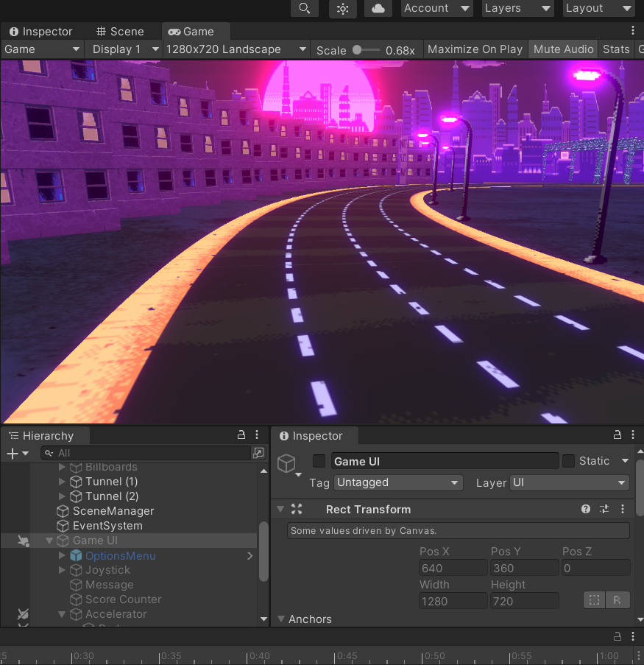
Task: Click the Hierarchy search-by-type icon
Action: (x=258, y=454)
